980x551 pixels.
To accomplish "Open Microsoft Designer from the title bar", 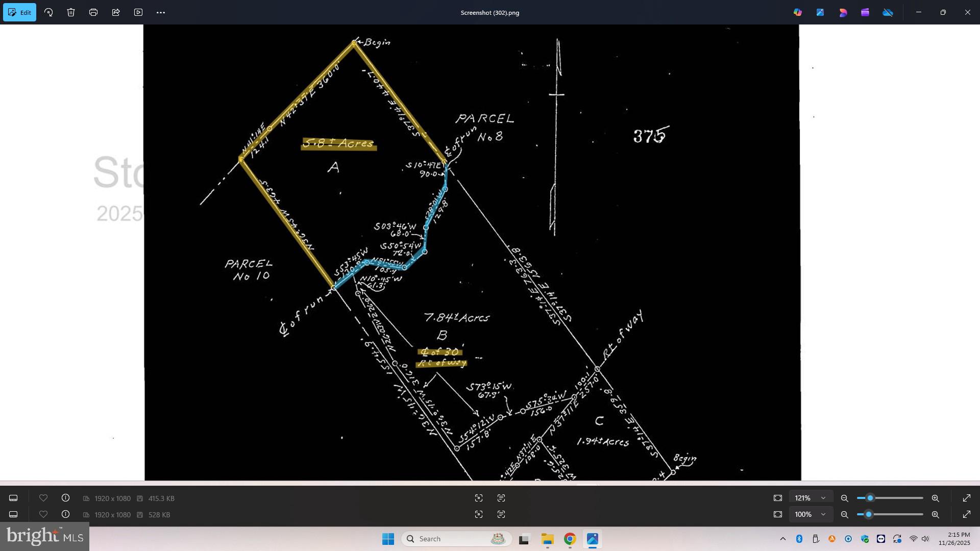I will (x=843, y=12).
